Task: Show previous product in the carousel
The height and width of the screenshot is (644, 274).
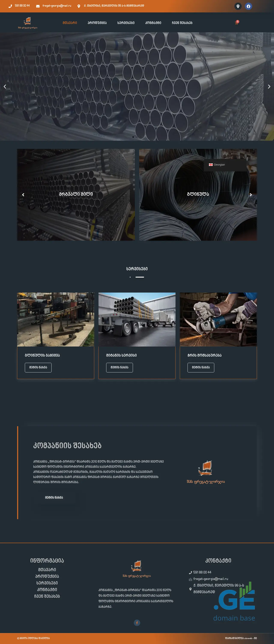Action: pos(23,194)
